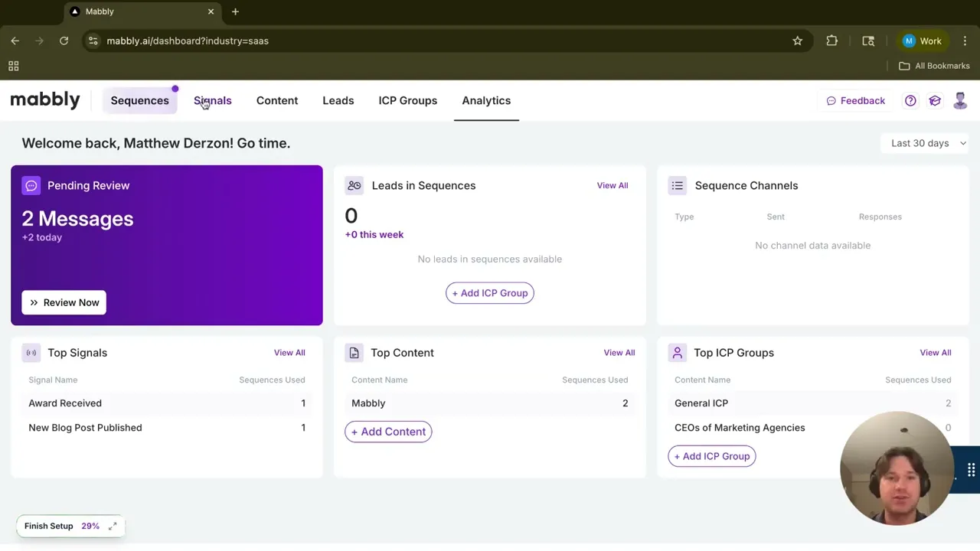Viewport: 980px width, 551px height.
Task: Bookmark this page with star icon
Action: [797, 41]
